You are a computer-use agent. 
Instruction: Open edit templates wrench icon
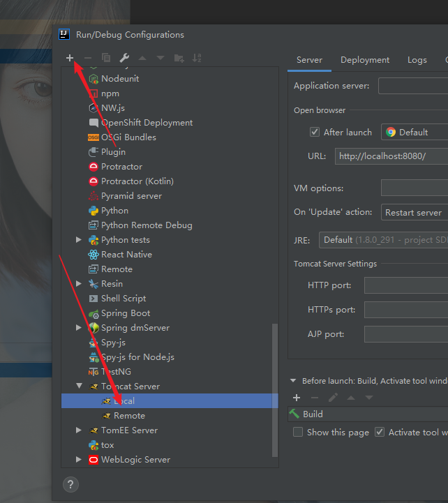click(124, 58)
